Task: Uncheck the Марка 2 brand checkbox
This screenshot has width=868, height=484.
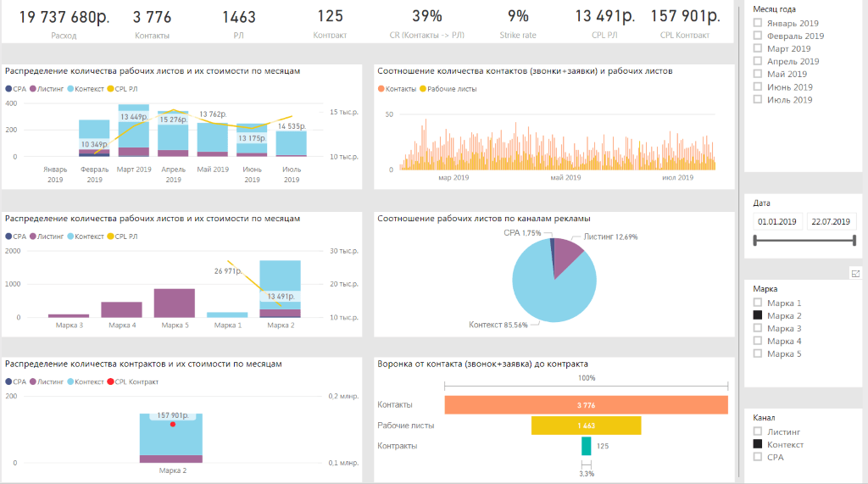Action: tap(758, 315)
